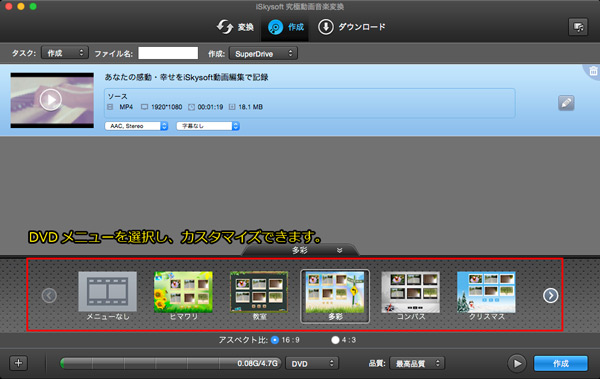Play the video thumbnail preview
600x379 pixels.
[x=51, y=100]
